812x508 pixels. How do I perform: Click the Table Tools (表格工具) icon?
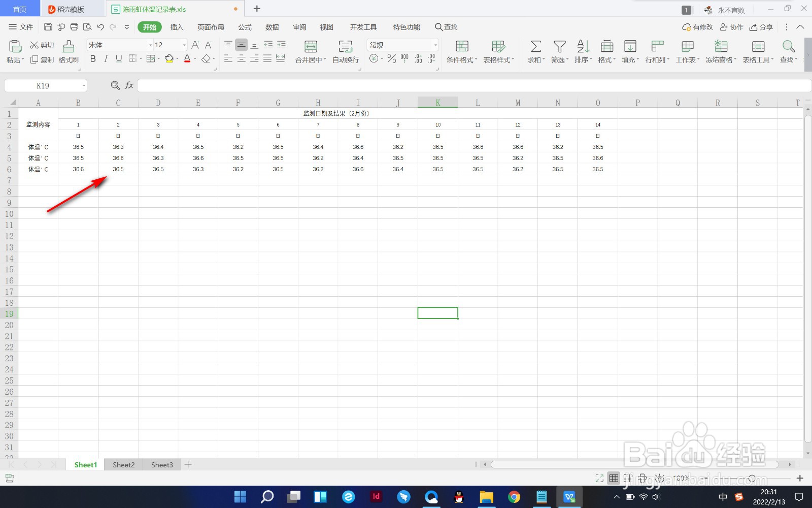[x=758, y=47]
